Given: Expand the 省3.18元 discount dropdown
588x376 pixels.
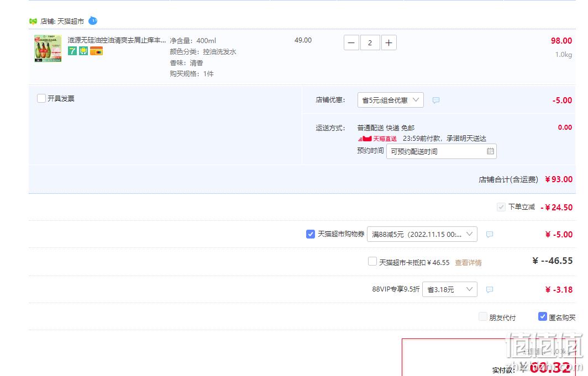Looking at the screenshot, I should (x=450, y=289).
